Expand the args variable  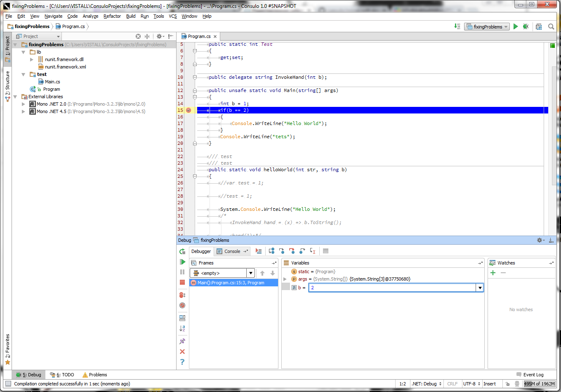click(x=285, y=279)
